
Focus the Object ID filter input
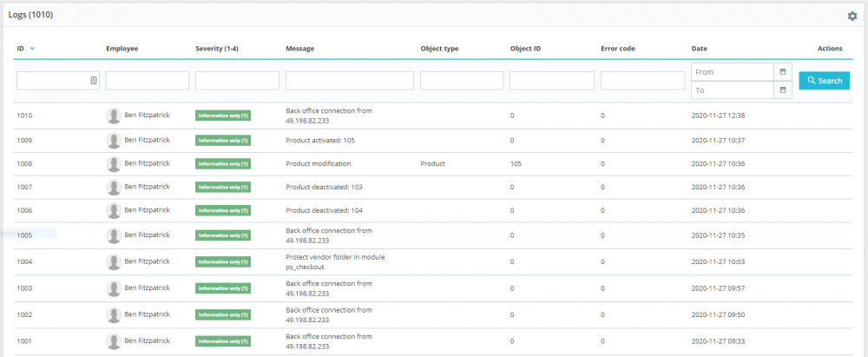point(552,81)
